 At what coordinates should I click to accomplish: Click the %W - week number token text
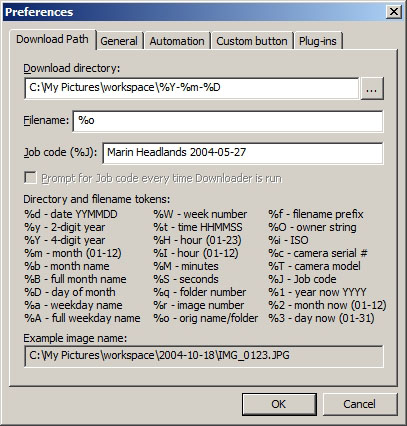[200, 214]
